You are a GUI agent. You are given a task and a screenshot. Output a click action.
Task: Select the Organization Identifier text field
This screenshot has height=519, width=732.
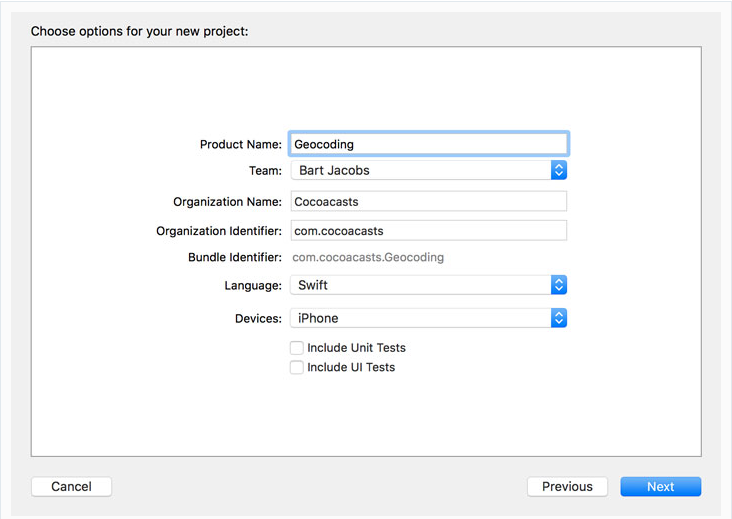428,231
